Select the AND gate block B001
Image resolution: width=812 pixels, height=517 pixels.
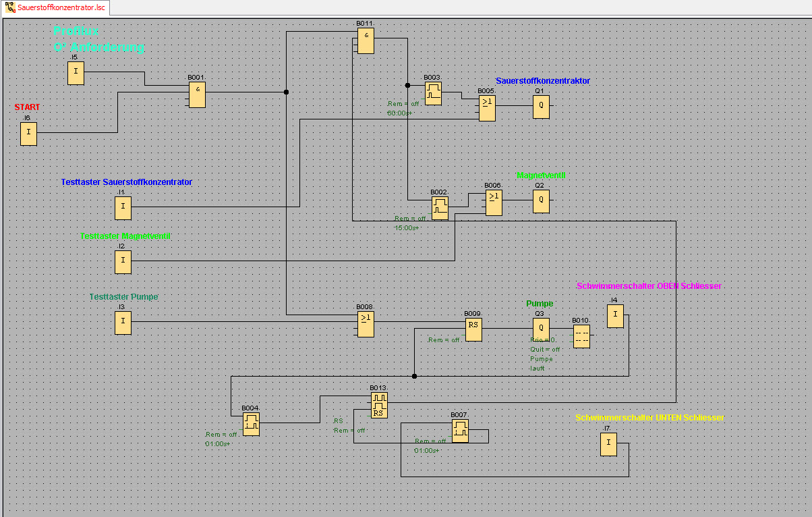(x=197, y=95)
